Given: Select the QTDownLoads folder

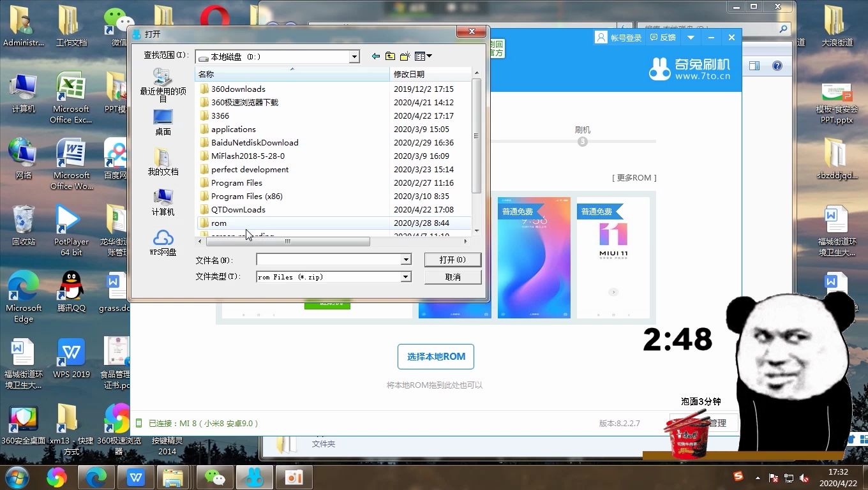Looking at the screenshot, I should 238,209.
